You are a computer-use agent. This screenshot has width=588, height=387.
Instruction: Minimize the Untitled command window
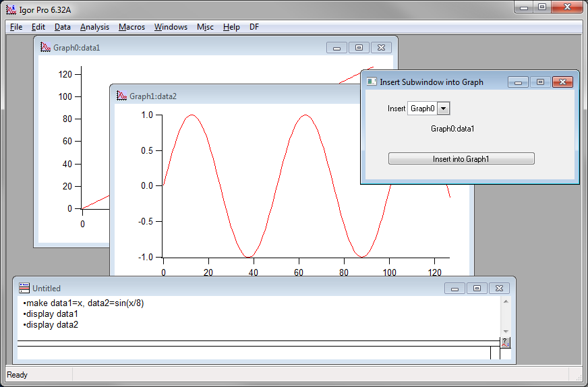pyautogui.click(x=455, y=289)
